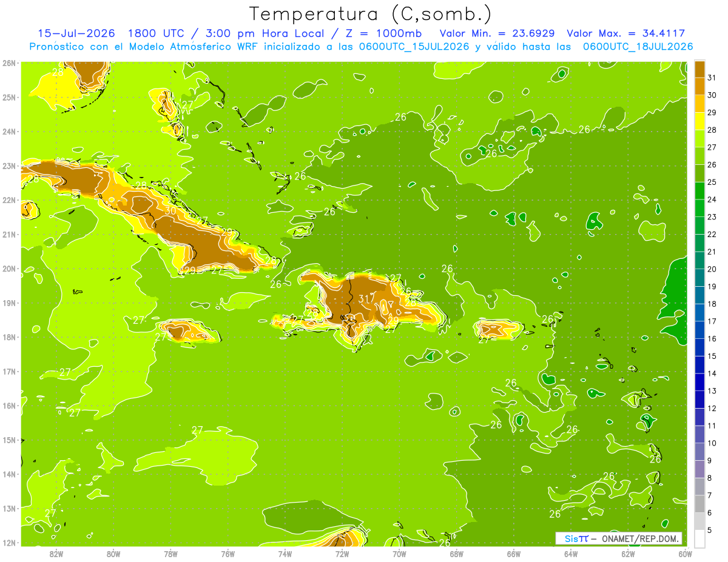Click latitude axis label "25N"

tap(8, 97)
